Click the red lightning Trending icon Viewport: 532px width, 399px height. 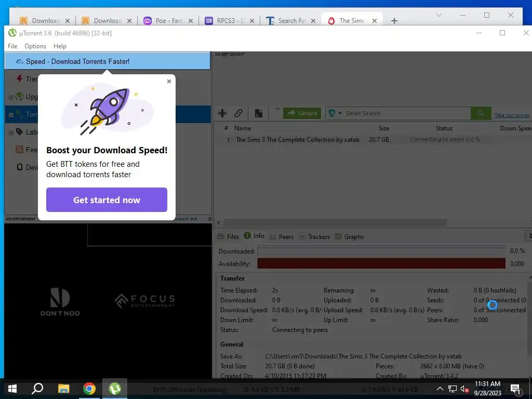[x=20, y=79]
